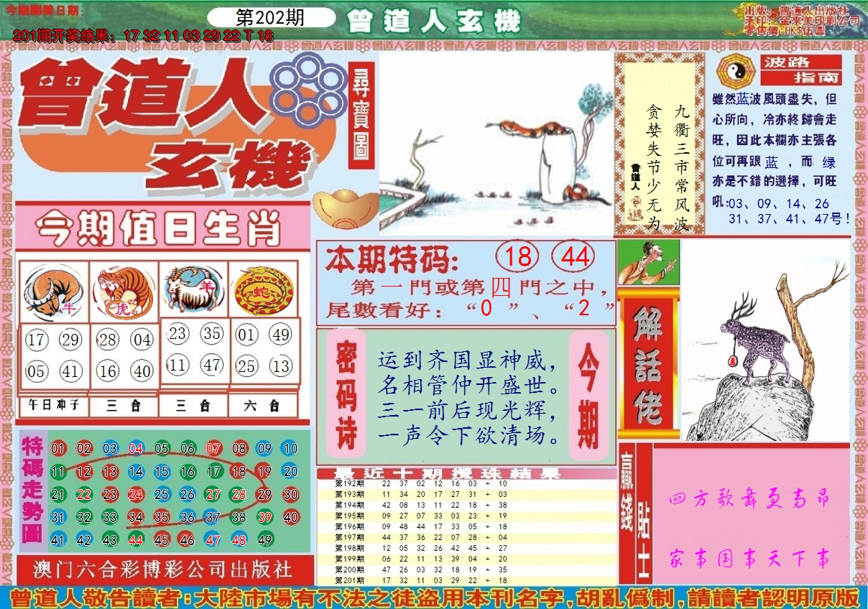This screenshot has height=609, width=868.
Task: Click the 三合 label under the goat
Action: pos(193,405)
